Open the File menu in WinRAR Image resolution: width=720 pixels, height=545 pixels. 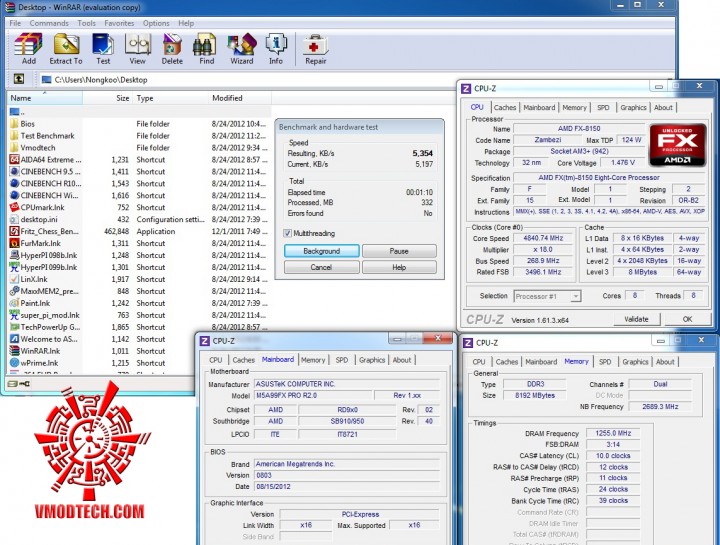15,23
